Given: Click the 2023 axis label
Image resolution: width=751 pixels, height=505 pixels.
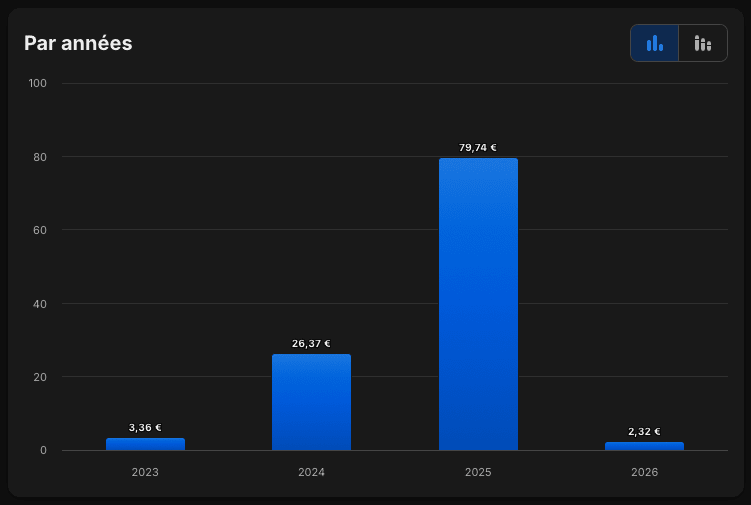Looking at the screenshot, I should click(145, 472).
